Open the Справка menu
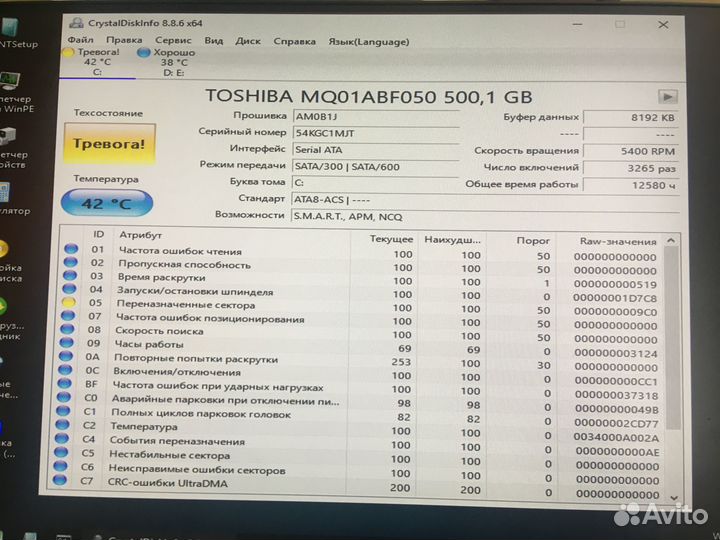The width and height of the screenshot is (720, 540). [294, 41]
